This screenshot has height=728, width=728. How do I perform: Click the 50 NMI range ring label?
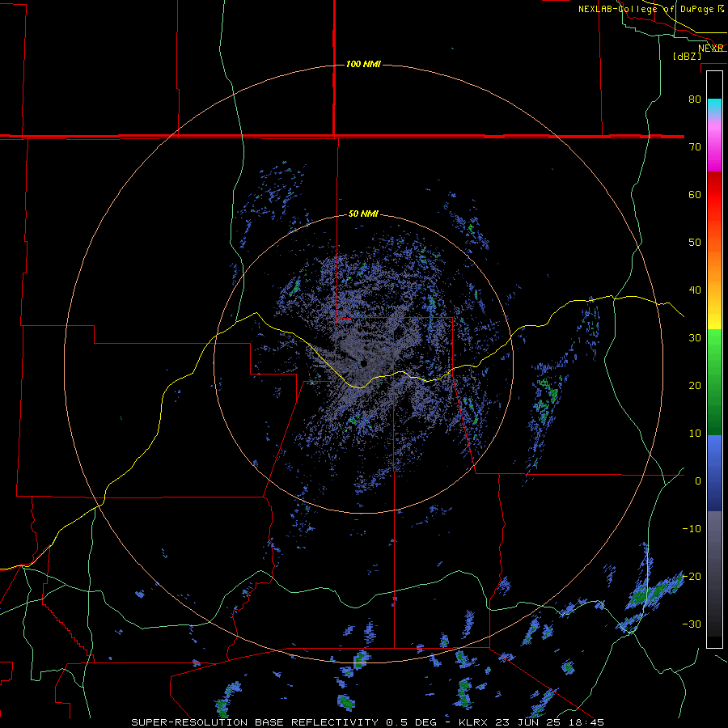pos(363,214)
